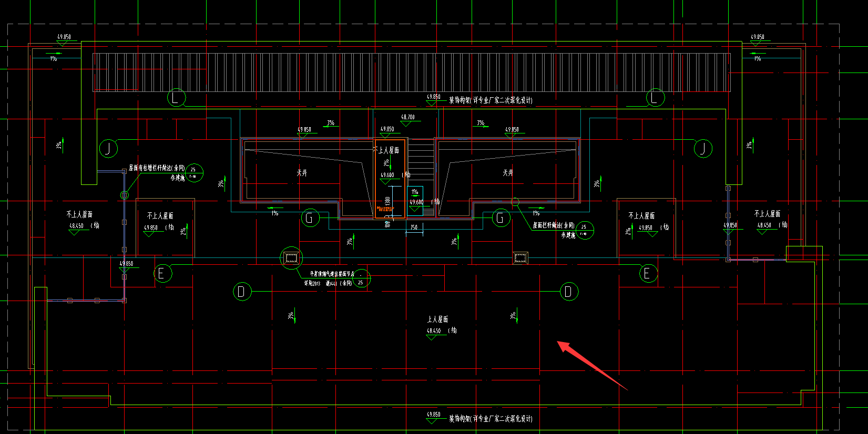Click the 3% slope label above left 天井
The width and height of the screenshot is (868, 434).
pyautogui.click(x=331, y=123)
